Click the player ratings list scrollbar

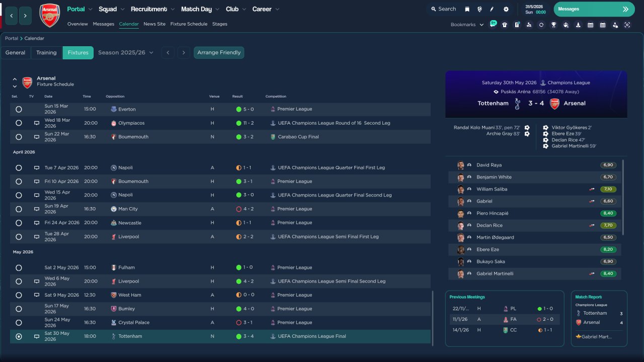[623, 197]
